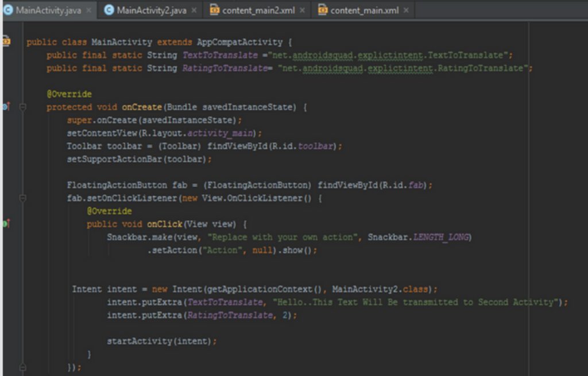The width and height of the screenshot is (588, 376).
Task: Place cursor on the startActivity(intent) line
Action: click(x=162, y=341)
